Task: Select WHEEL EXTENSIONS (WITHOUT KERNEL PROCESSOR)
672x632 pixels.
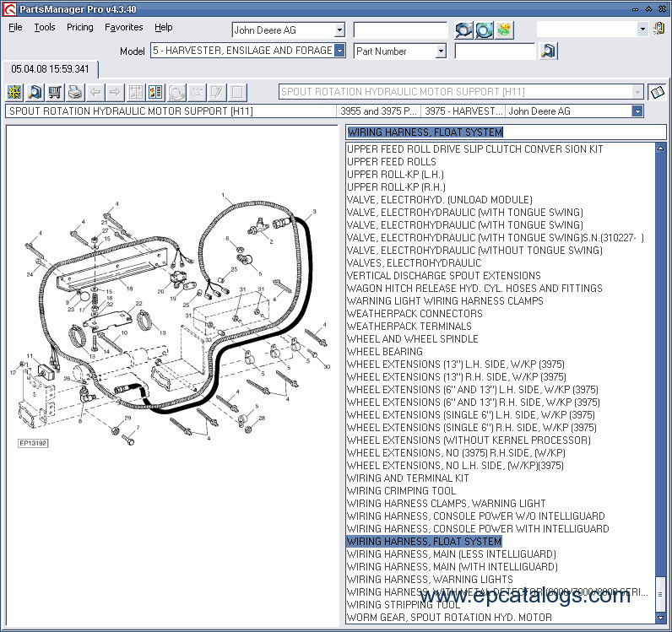Action: tap(469, 440)
